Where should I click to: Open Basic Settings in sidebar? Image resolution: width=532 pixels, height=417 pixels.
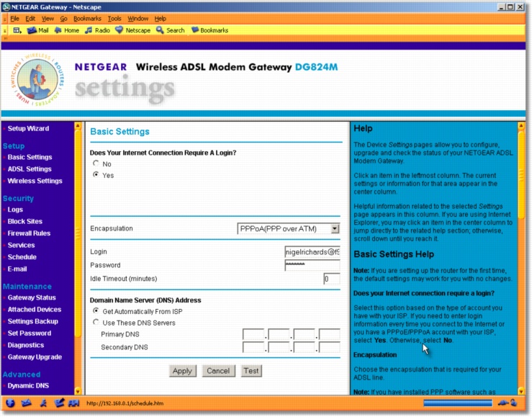click(30, 157)
